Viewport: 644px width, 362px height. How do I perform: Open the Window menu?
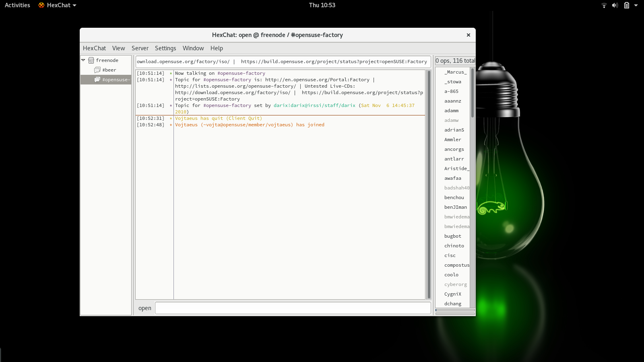coord(193,48)
